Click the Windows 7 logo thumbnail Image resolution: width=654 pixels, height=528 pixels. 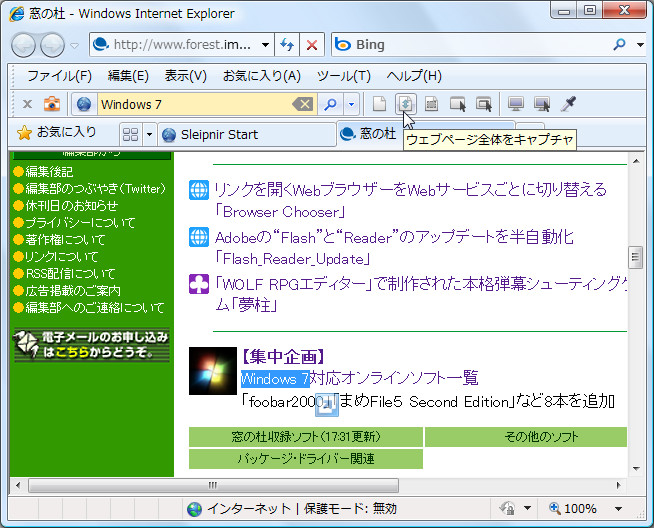pos(213,371)
